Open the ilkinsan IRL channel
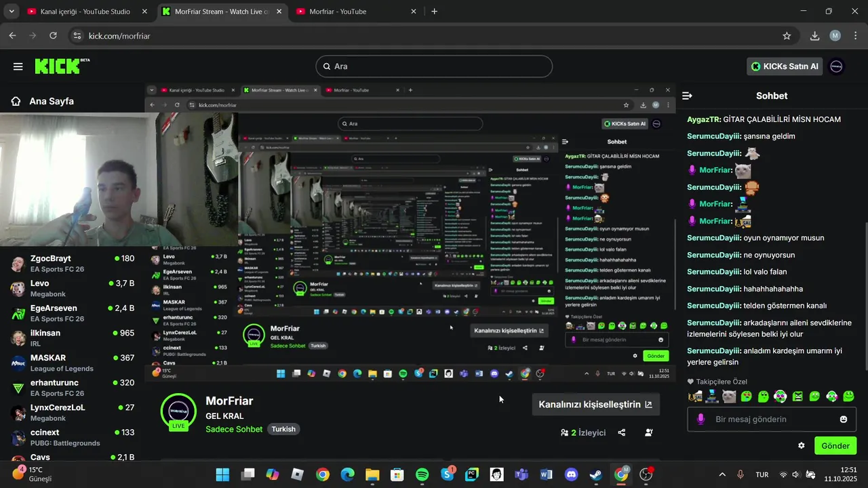The image size is (868, 488). coord(73,338)
